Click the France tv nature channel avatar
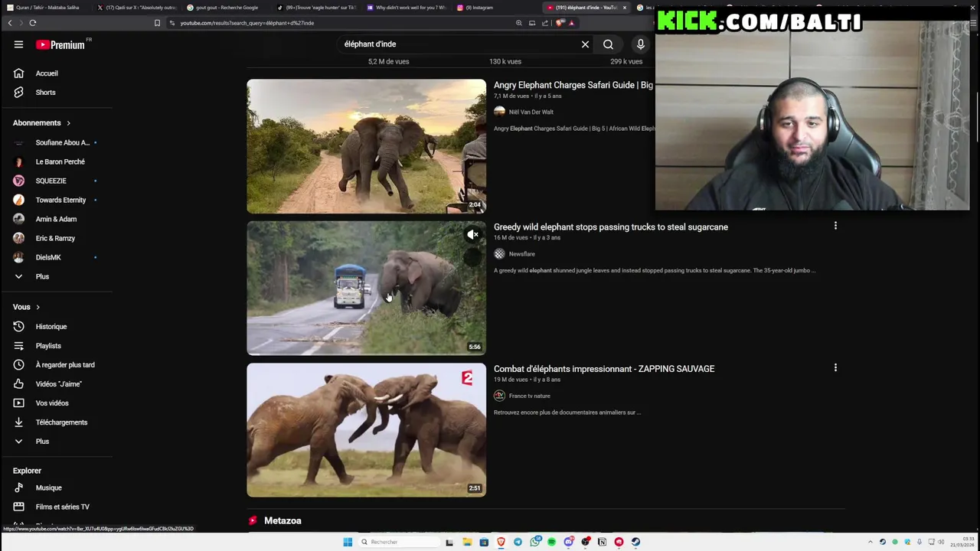Screen dimensions: 980x551 pos(499,396)
